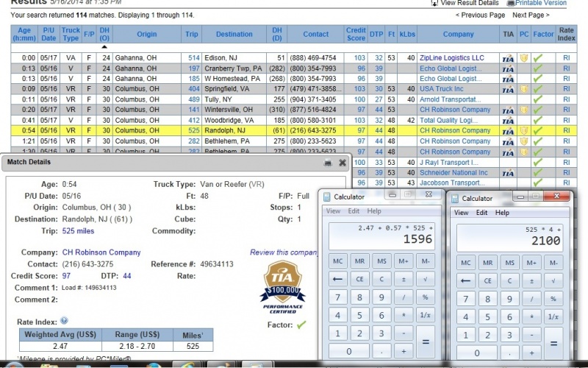Image resolution: width=588 pixels, height=368 pixels.
Task: Select the Tully, NY destination cell
Action: coord(234,99)
